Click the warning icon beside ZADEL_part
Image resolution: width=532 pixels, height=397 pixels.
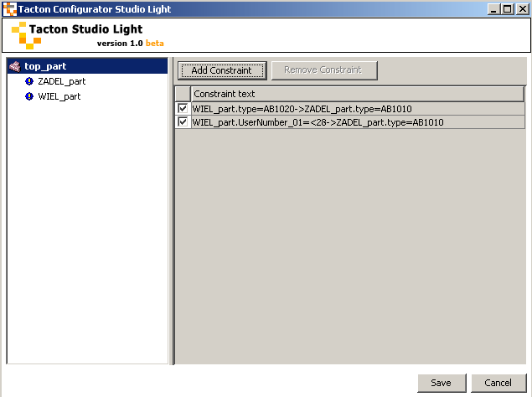click(29, 81)
